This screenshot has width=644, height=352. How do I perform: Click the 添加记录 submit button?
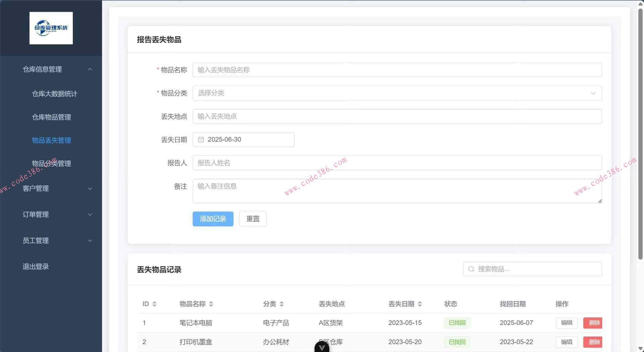[213, 219]
